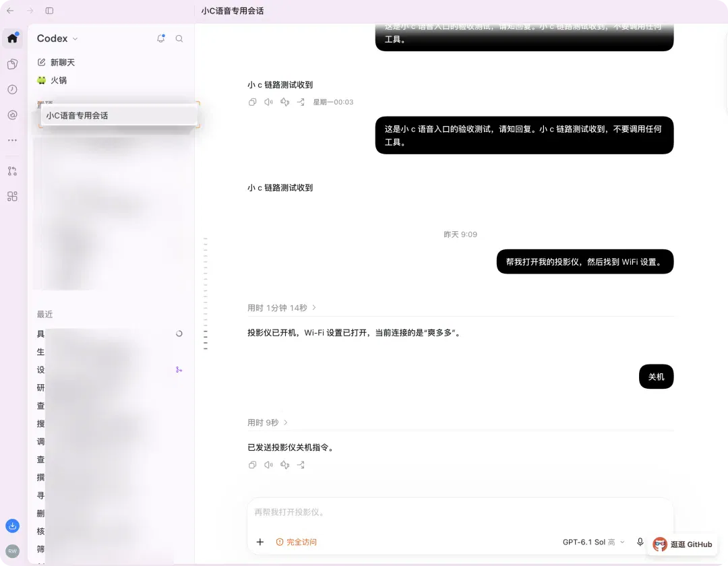Screen dimensions: 728x566
Task: Click thumbs icon under 已发送投影仪关机指令
Action: tap(284, 465)
